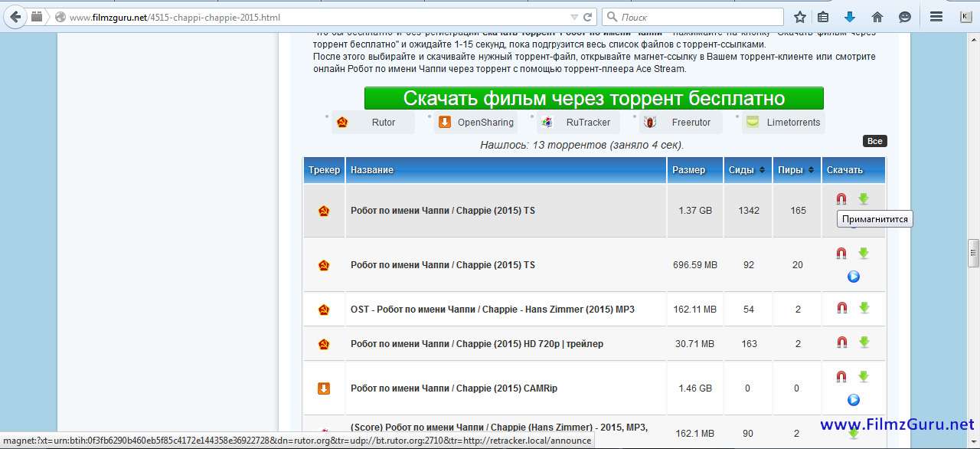This screenshot has width=980, height=449.
Task: Toggle the Rutor tracker filter
Action: (x=373, y=123)
